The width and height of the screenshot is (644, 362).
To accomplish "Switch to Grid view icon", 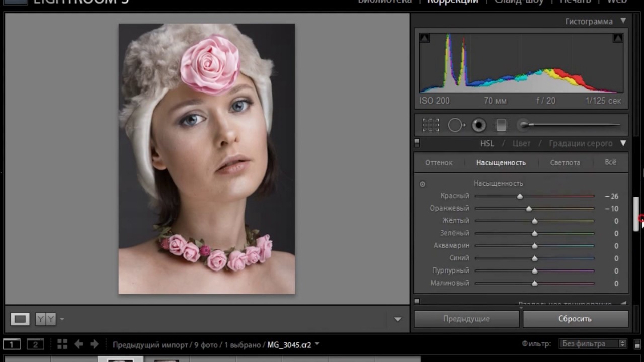I will (x=62, y=344).
